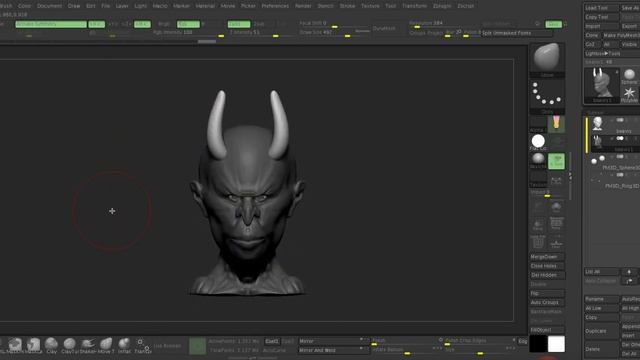Click the Duplicate subtool button
640x360 pixels.
tap(602, 331)
